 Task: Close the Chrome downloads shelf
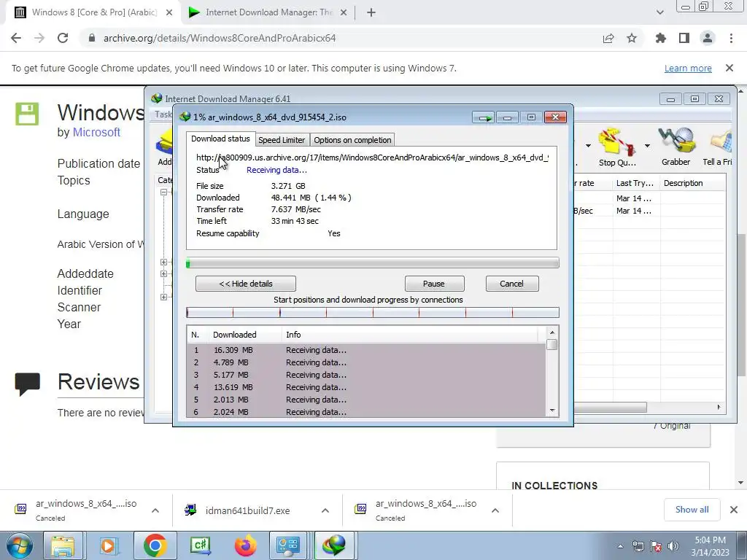point(734,510)
